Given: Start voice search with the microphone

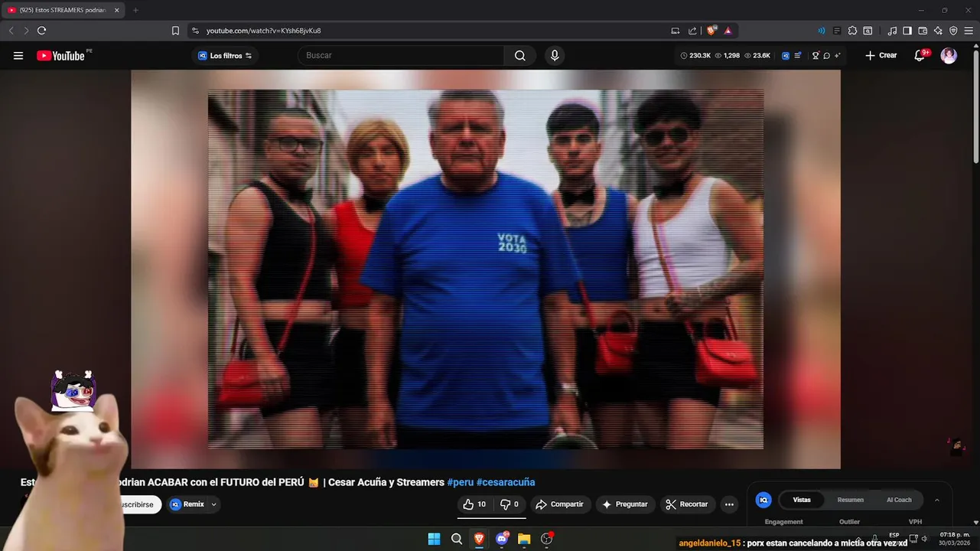Looking at the screenshot, I should click(555, 55).
